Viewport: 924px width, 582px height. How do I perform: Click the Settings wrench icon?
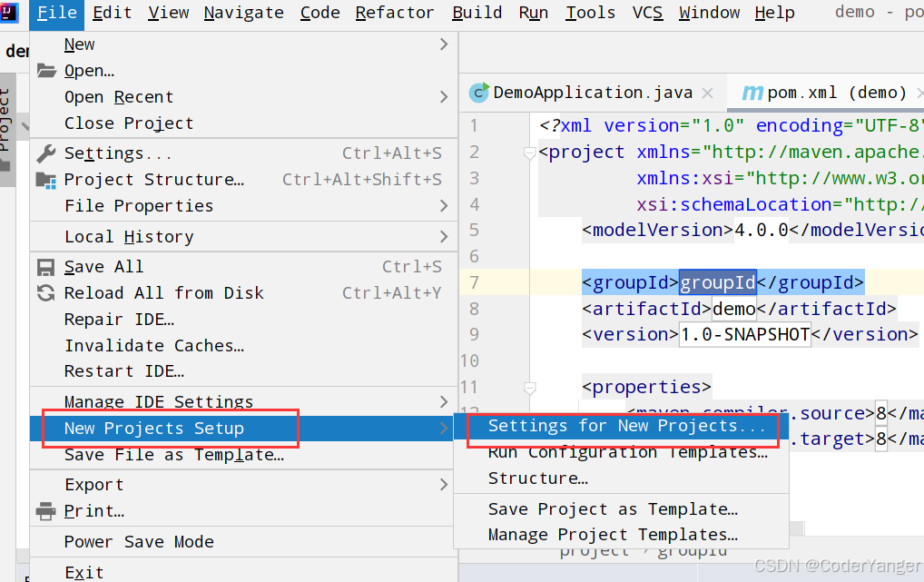tap(46, 153)
